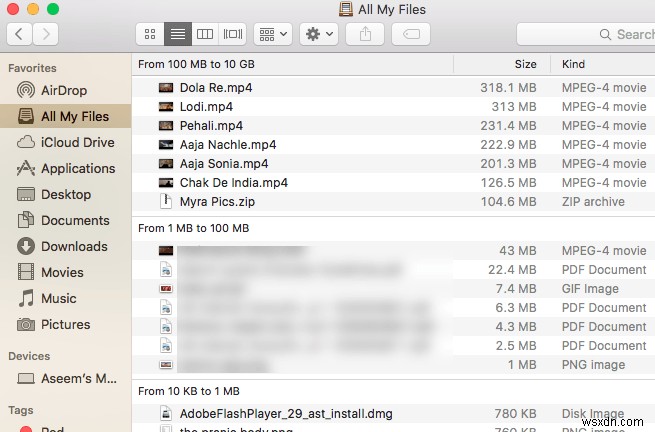
Task: Go to the Documents sidebar item
Action: pos(75,220)
